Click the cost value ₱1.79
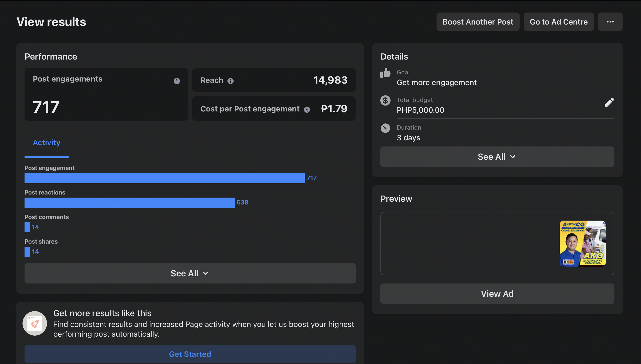Image resolution: width=641 pixels, height=364 pixels. pyautogui.click(x=334, y=109)
